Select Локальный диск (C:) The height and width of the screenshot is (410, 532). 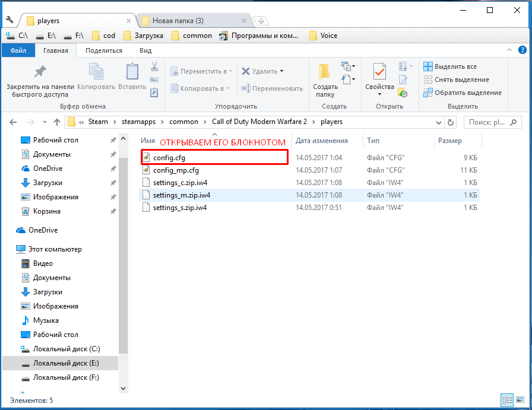point(66,349)
